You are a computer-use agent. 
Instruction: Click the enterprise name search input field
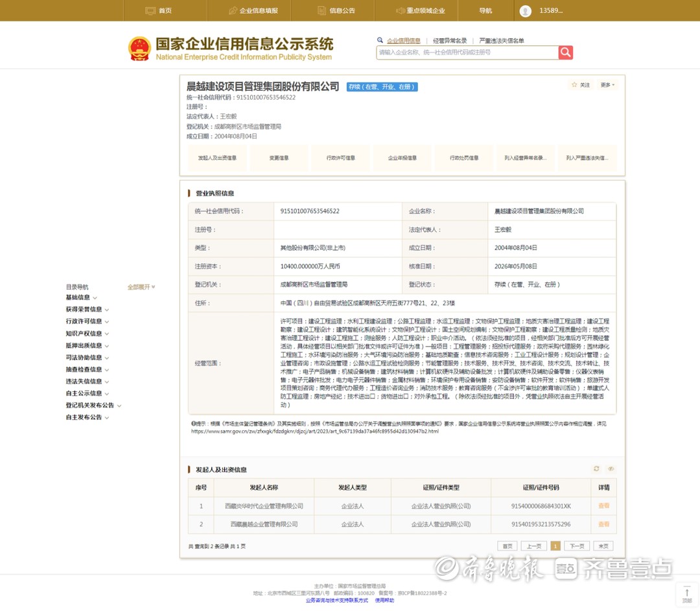tap(467, 52)
